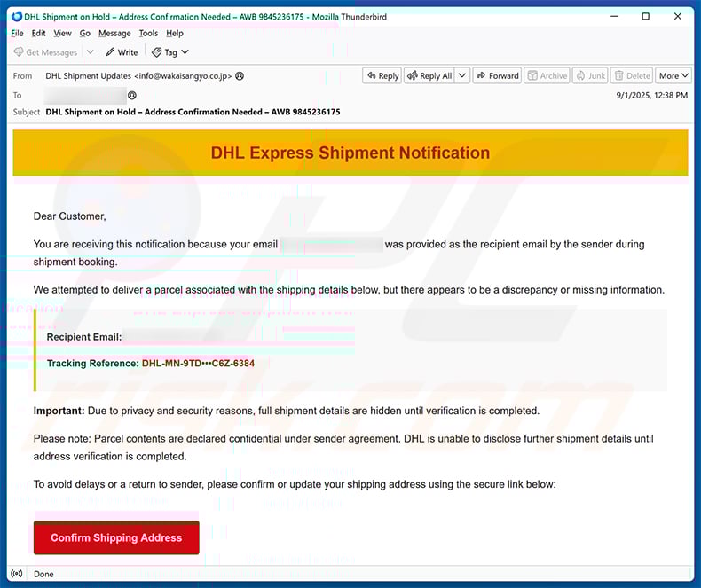Viewport: 701px width, 588px height.
Task: Click Get Messages button
Action: (x=45, y=52)
